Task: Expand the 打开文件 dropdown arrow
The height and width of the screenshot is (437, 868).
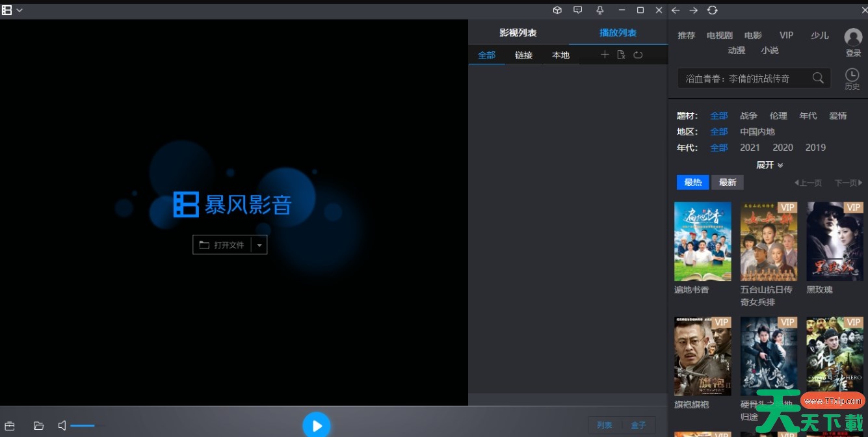Action: 259,245
